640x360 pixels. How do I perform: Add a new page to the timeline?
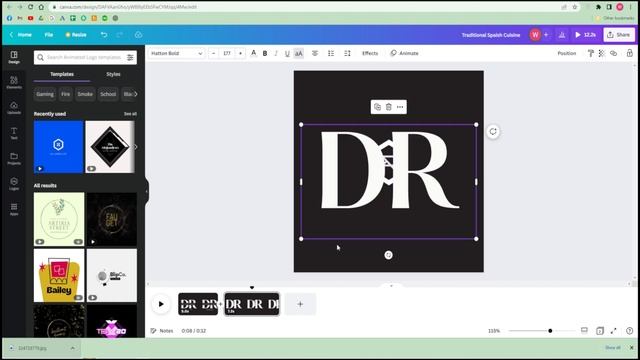300,304
